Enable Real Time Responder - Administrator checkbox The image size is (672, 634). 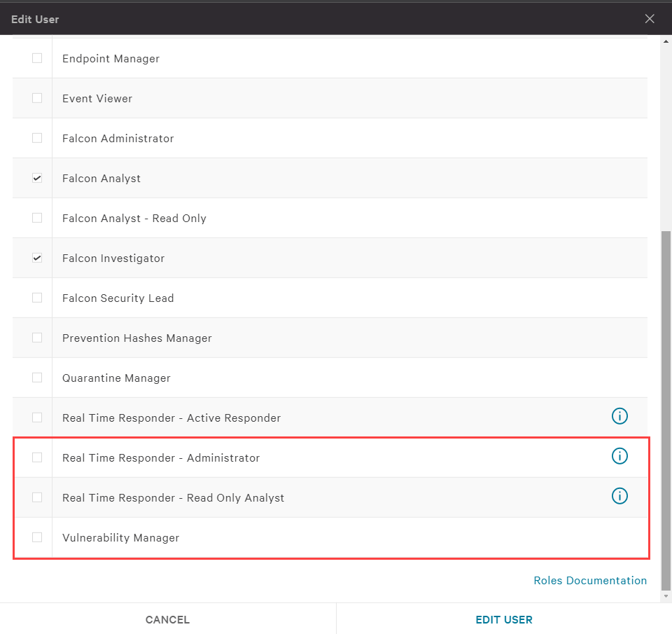click(x=37, y=457)
